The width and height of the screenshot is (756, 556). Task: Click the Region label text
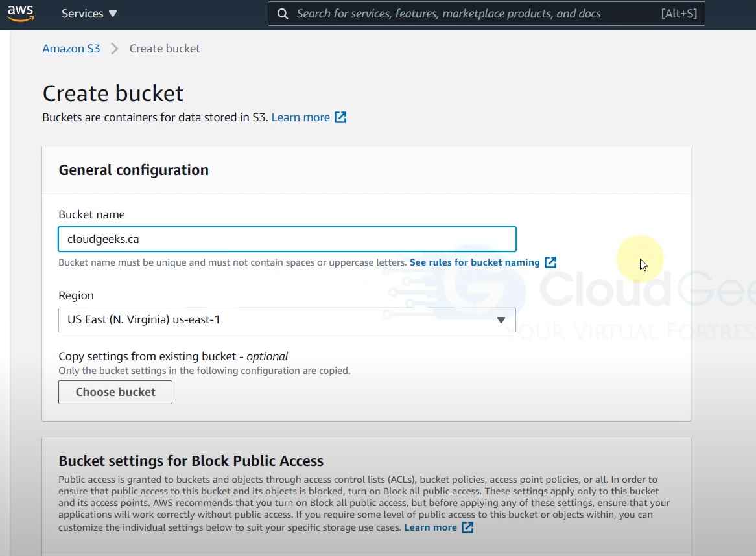tap(76, 296)
